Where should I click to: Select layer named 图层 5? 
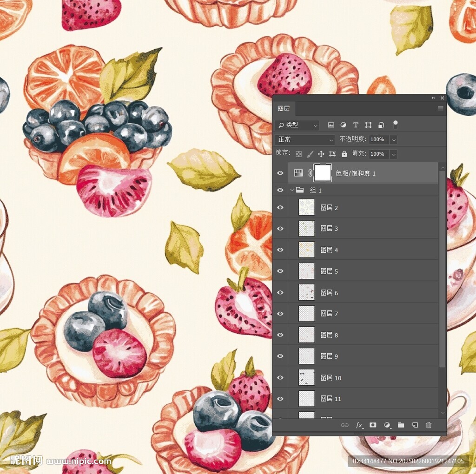(x=329, y=271)
